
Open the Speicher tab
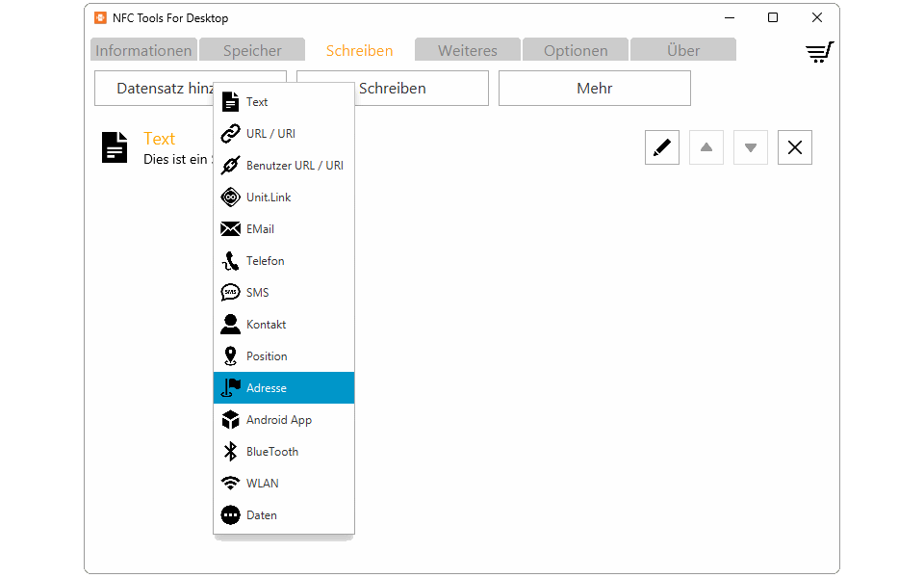[252, 51]
